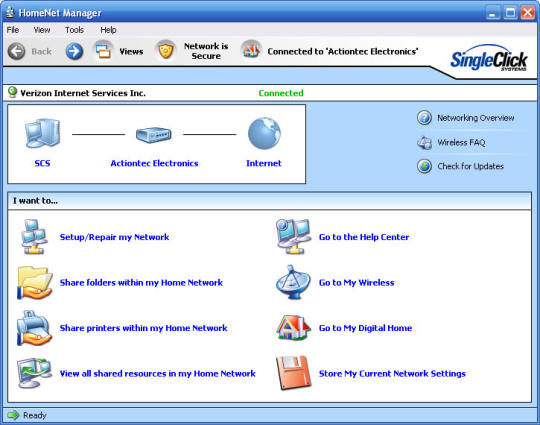The height and width of the screenshot is (425, 540).
Task: Click Store My Current Network Settings link
Action: click(392, 373)
